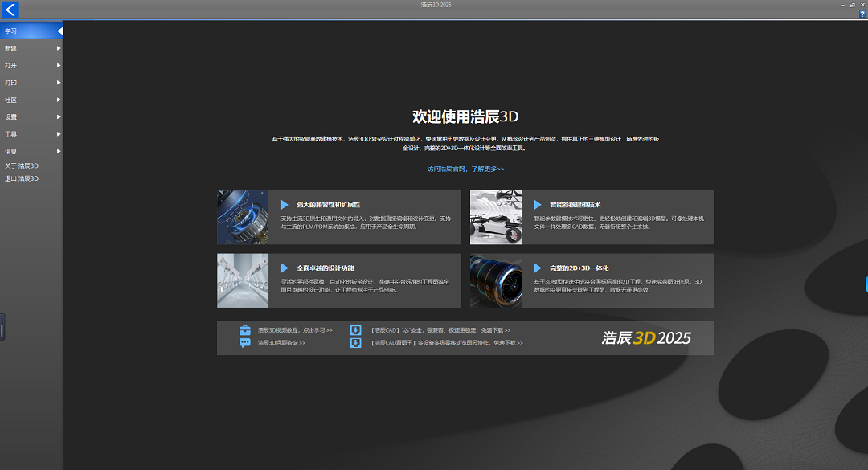Expand the 新建 submenu
The width and height of the screenshot is (868, 470).
point(32,48)
